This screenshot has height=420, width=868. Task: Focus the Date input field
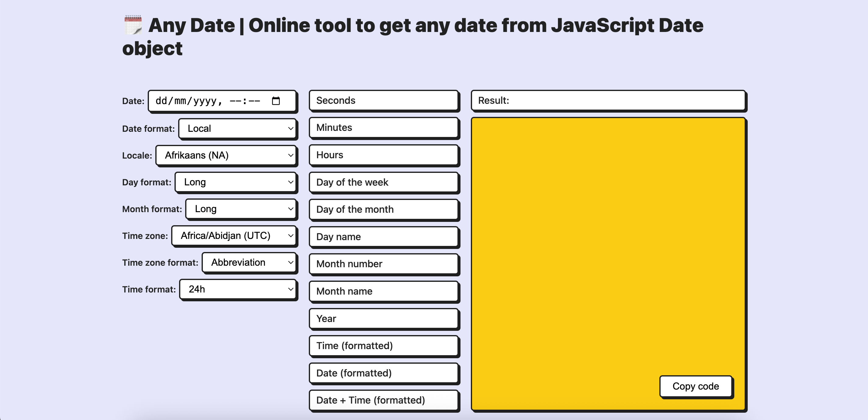point(222,101)
